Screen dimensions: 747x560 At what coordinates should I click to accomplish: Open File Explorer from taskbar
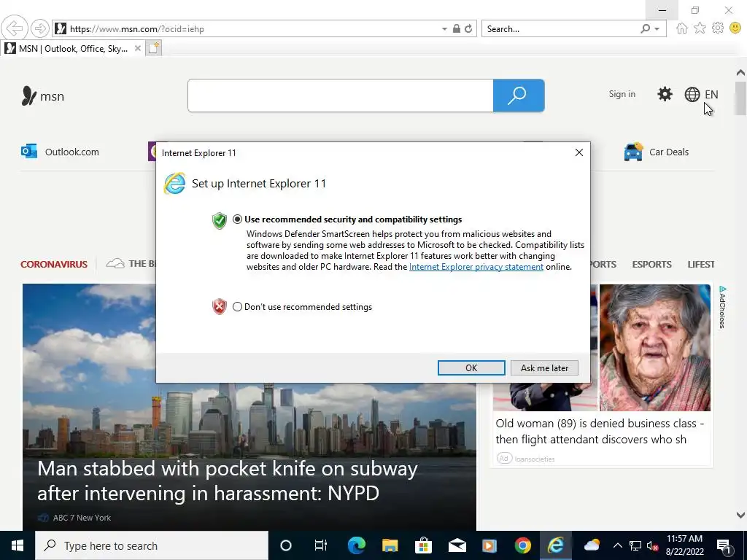click(x=390, y=545)
